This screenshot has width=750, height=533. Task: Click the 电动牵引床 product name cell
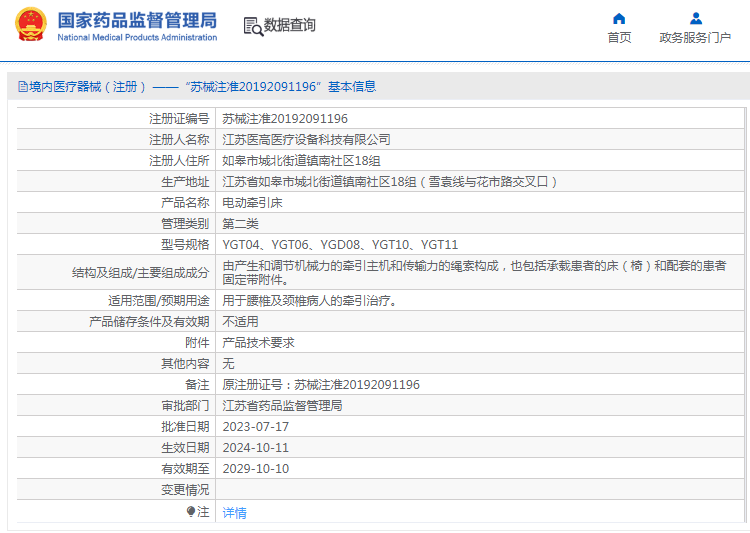(481, 203)
